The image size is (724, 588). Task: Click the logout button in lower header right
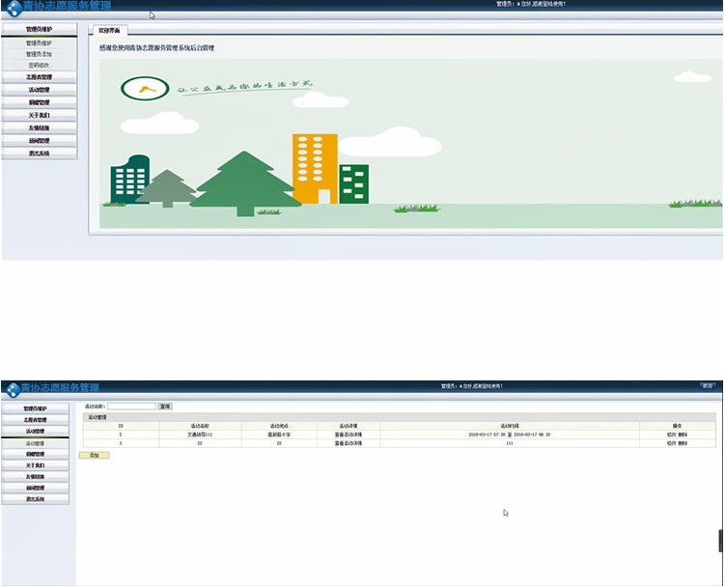710,385
